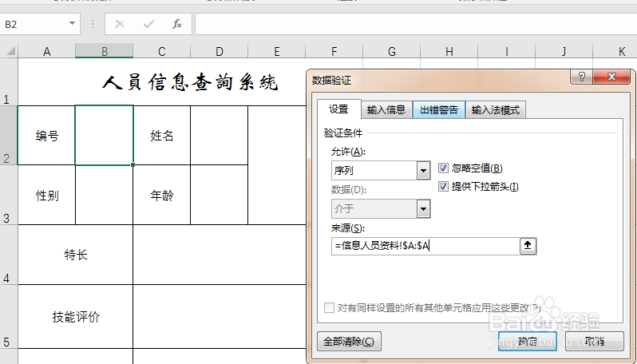Select column B header

coord(105,52)
